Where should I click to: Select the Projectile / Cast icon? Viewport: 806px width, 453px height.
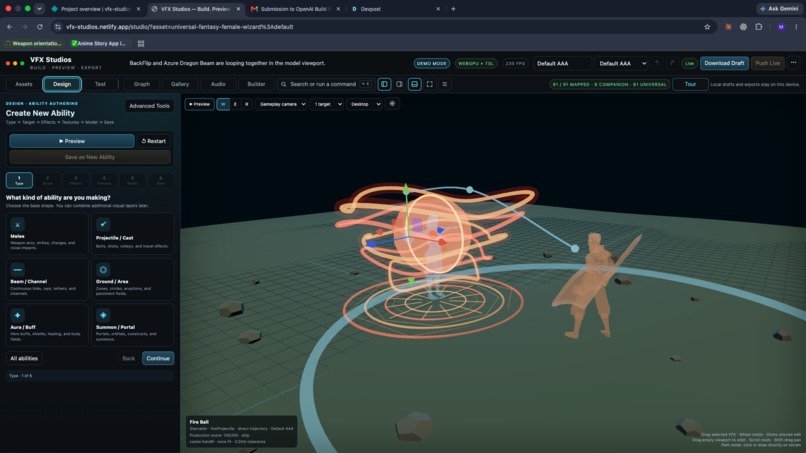103,224
